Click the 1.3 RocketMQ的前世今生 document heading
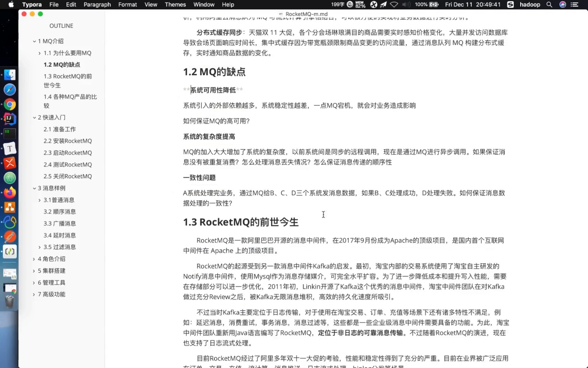The width and height of the screenshot is (588, 368). pyautogui.click(x=241, y=222)
